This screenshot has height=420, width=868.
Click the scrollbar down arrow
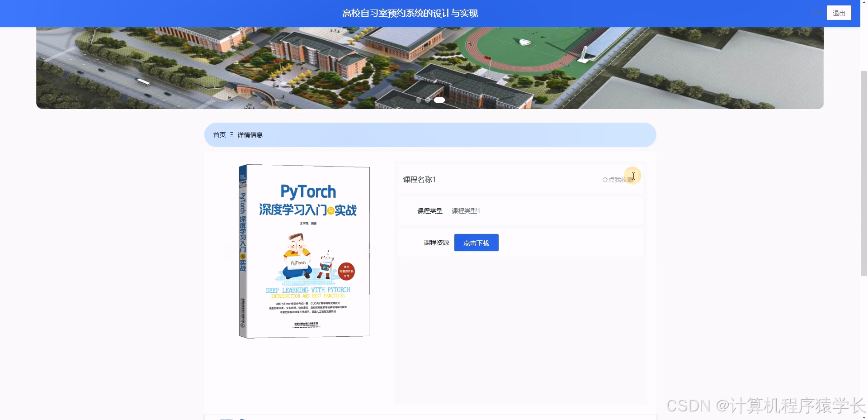864,416
